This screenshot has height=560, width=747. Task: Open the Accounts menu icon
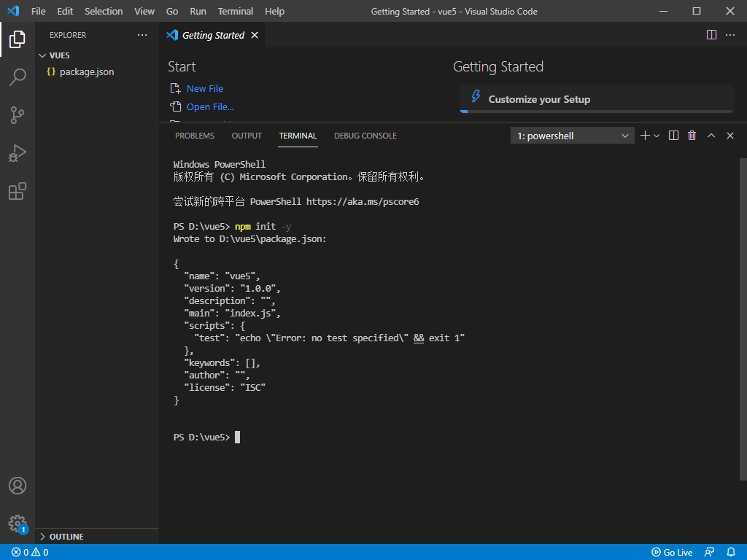point(18,486)
